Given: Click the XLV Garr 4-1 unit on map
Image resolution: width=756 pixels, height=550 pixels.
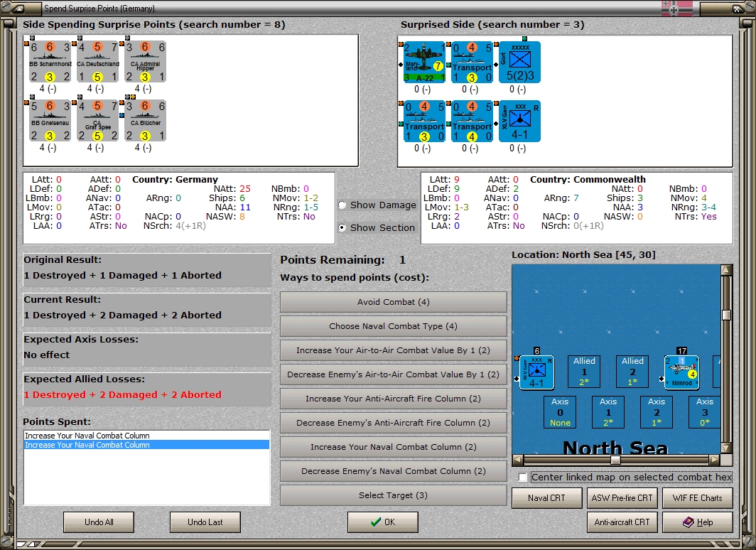Looking at the screenshot, I should pos(536,372).
